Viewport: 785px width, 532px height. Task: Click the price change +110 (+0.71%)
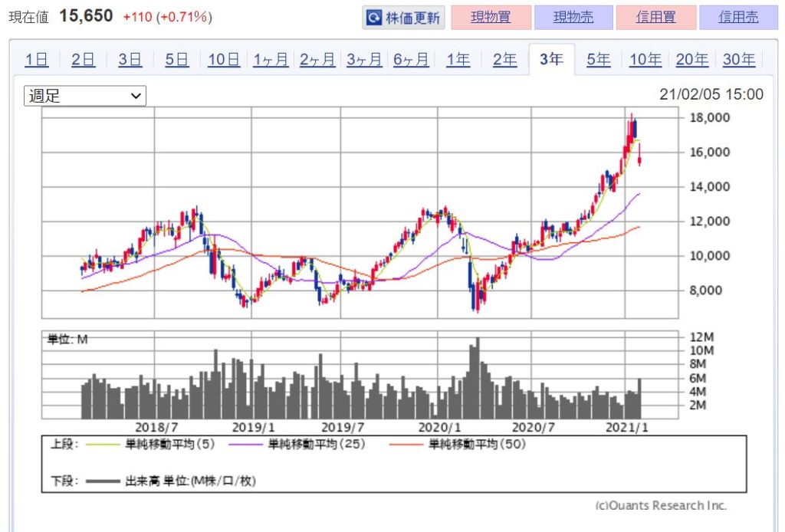[x=168, y=17]
